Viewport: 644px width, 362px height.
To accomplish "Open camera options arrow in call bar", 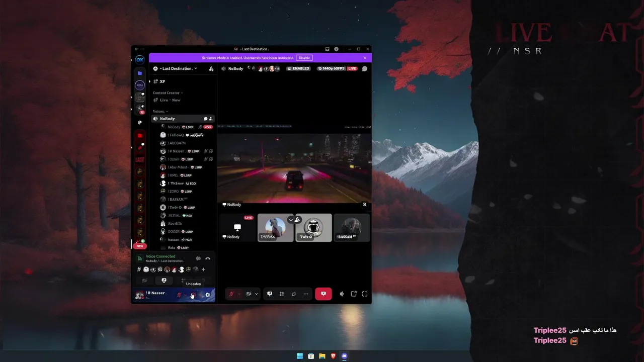I will point(257,294).
